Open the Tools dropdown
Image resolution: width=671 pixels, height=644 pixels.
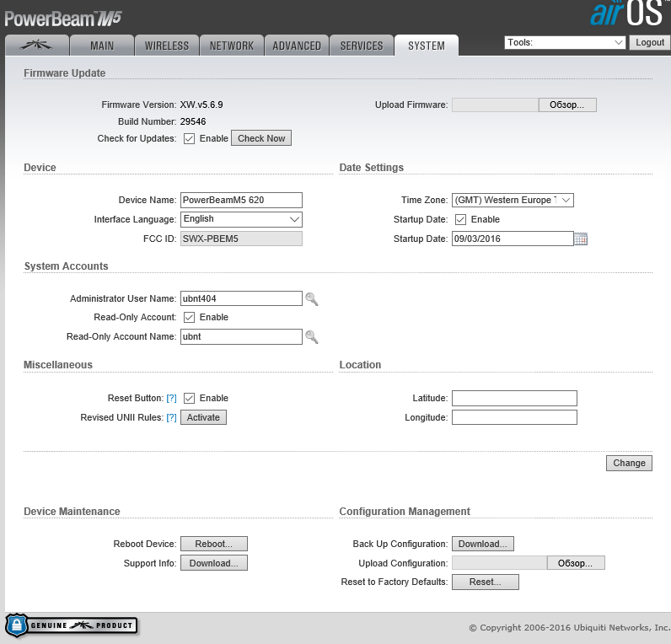tap(565, 42)
